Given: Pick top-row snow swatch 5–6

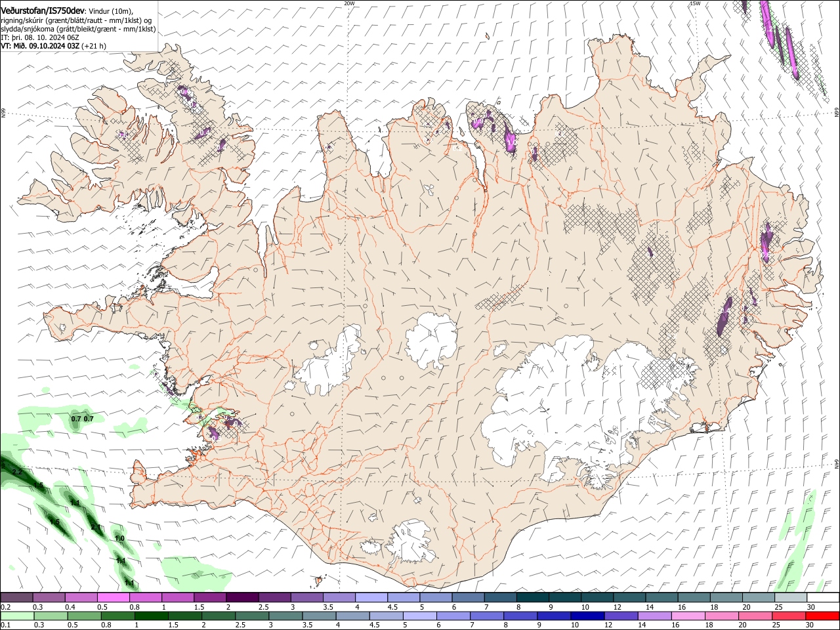Looking at the screenshot, I should tap(436, 598).
